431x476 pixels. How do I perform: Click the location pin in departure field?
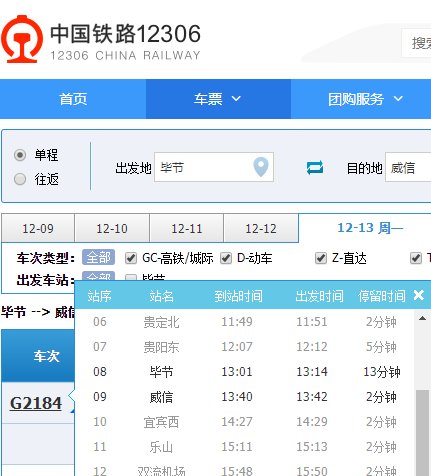[x=261, y=167]
